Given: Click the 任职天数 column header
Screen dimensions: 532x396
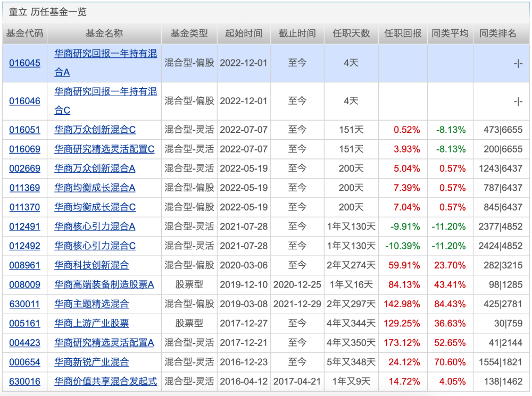Looking at the screenshot, I should pos(351,33).
